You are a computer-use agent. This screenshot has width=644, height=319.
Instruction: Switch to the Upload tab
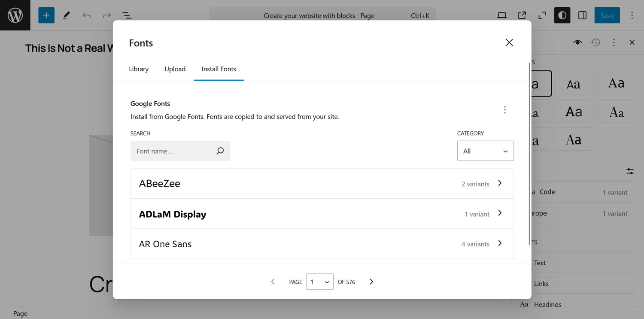(x=175, y=69)
